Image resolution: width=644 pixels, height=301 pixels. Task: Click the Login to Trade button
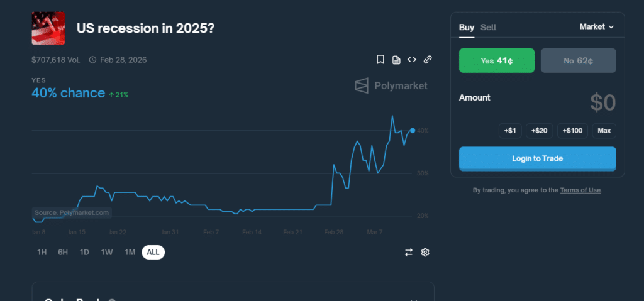point(537,158)
